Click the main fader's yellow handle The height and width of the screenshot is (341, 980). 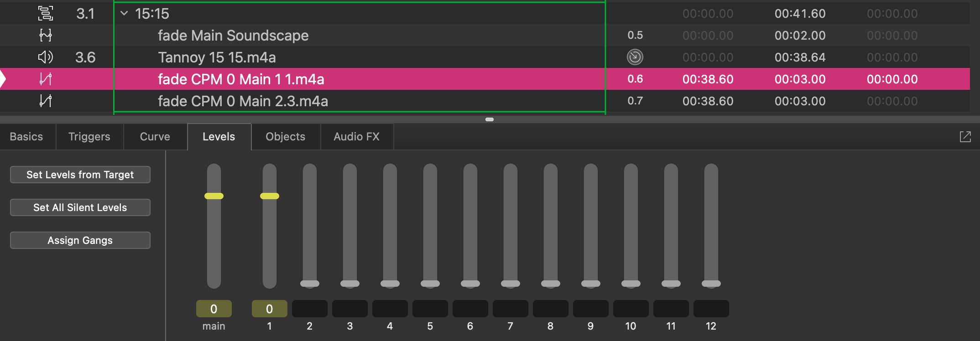pyautogui.click(x=214, y=196)
